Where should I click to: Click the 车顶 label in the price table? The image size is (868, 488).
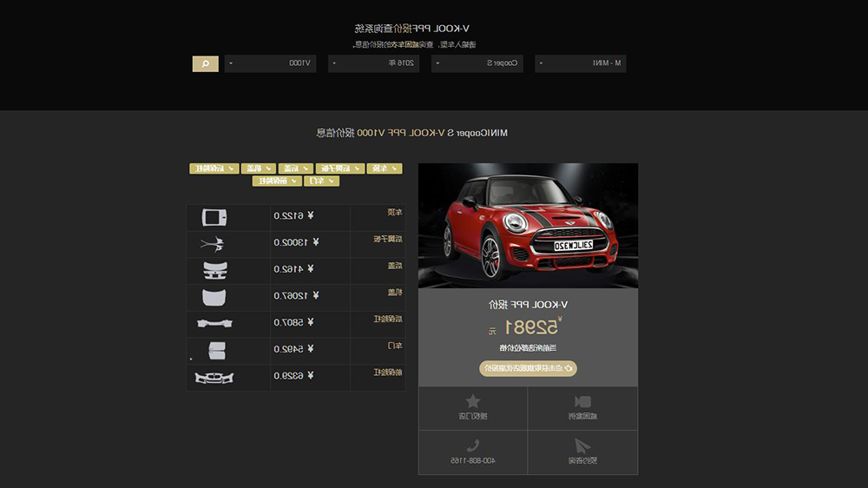[395, 212]
